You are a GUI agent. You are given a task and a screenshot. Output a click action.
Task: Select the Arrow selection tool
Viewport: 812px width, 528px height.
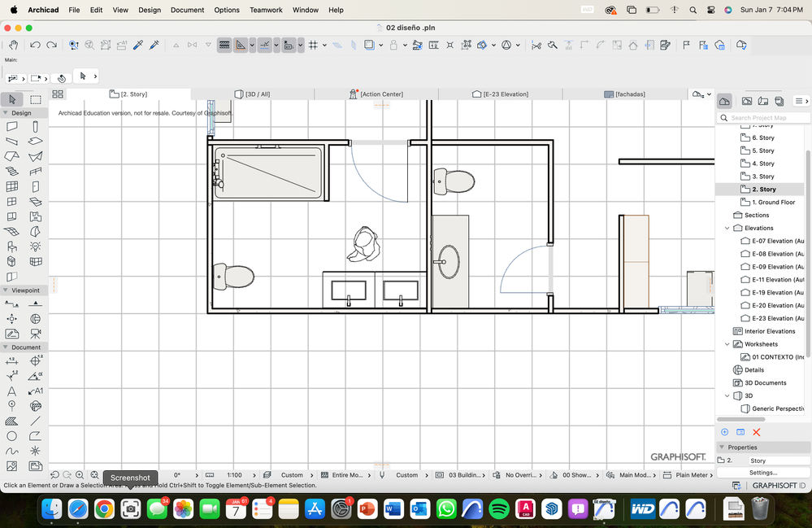coord(12,99)
